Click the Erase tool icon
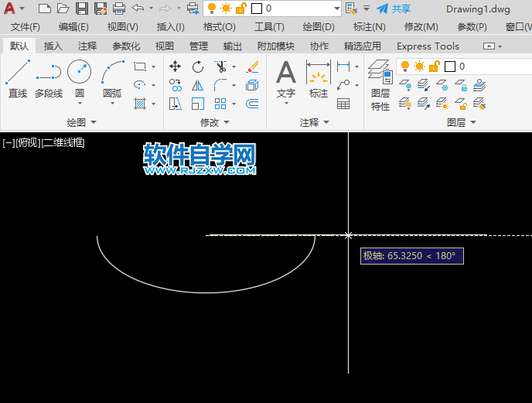This screenshot has width=532, height=403. click(x=251, y=67)
